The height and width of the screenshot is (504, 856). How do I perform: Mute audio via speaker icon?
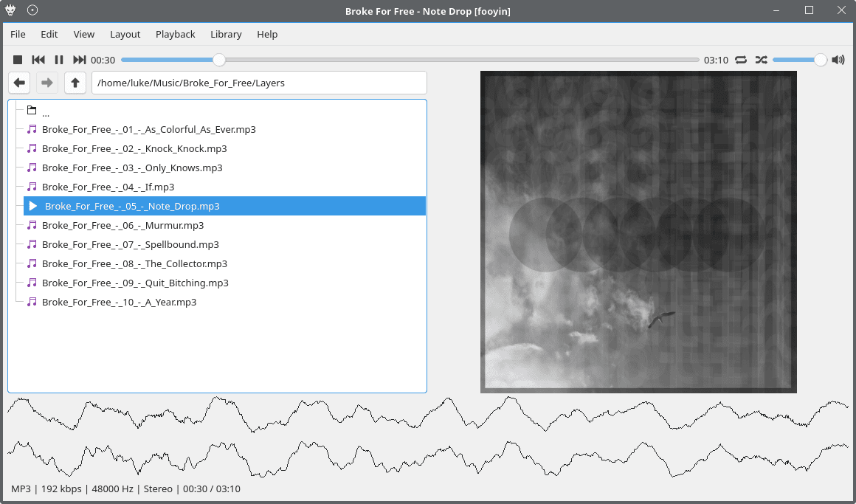838,60
